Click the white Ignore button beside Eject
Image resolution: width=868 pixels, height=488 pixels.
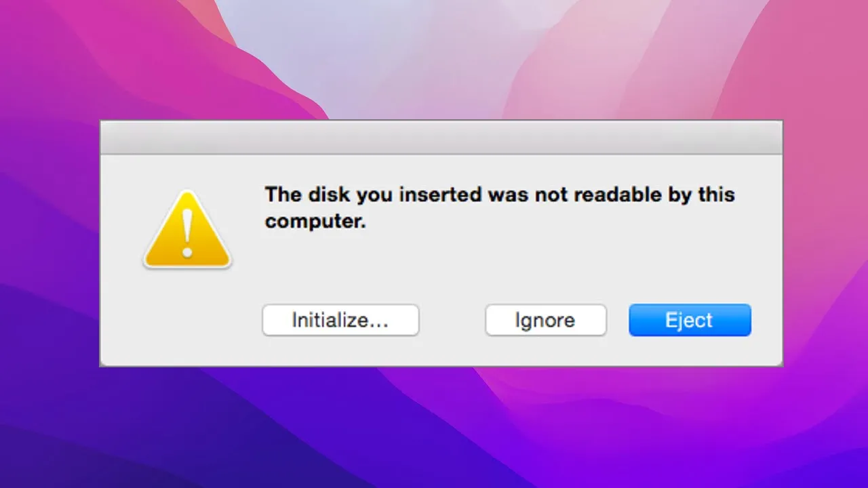[545, 320]
